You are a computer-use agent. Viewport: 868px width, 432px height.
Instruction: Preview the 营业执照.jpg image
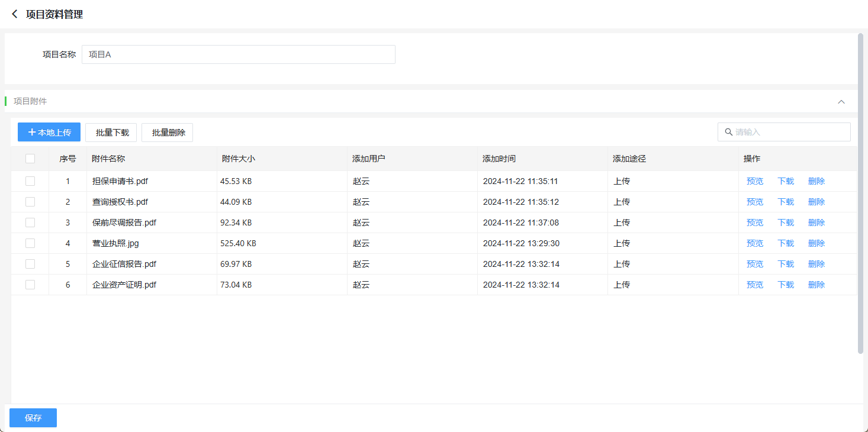754,243
